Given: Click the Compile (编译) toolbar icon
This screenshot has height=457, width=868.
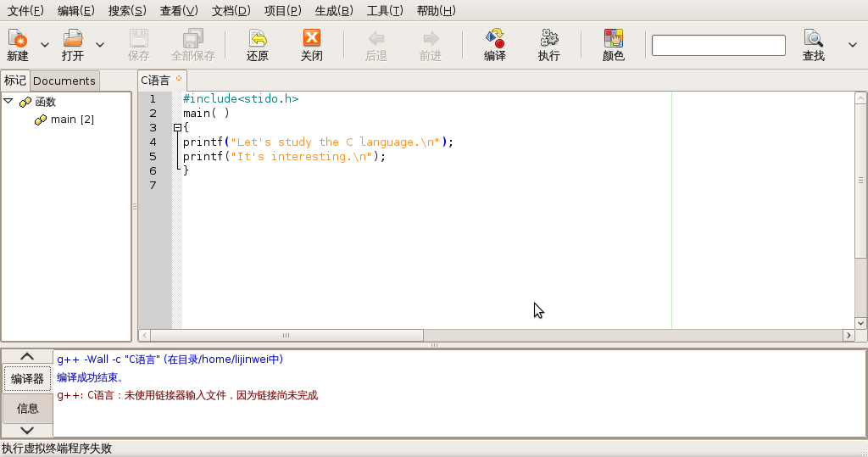Looking at the screenshot, I should click(x=495, y=38).
